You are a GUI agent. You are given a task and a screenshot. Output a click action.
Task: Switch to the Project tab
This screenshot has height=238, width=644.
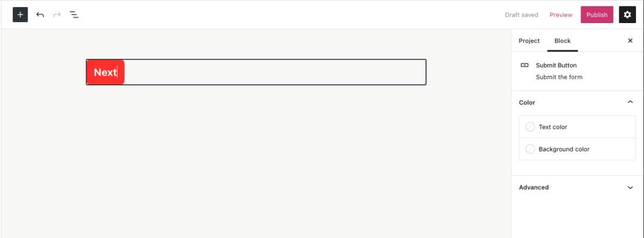(x=529, y=41)
